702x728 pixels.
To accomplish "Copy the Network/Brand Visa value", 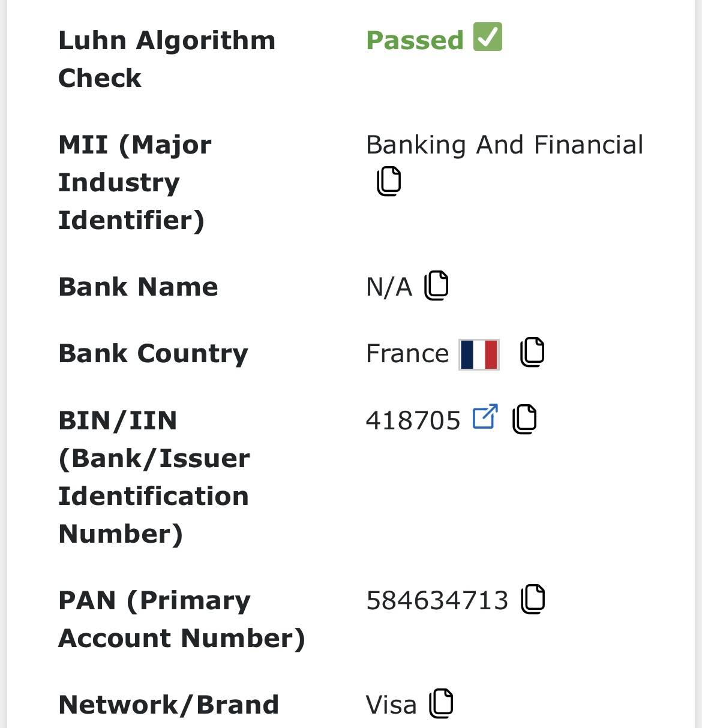I will click(x=441, y=703).
